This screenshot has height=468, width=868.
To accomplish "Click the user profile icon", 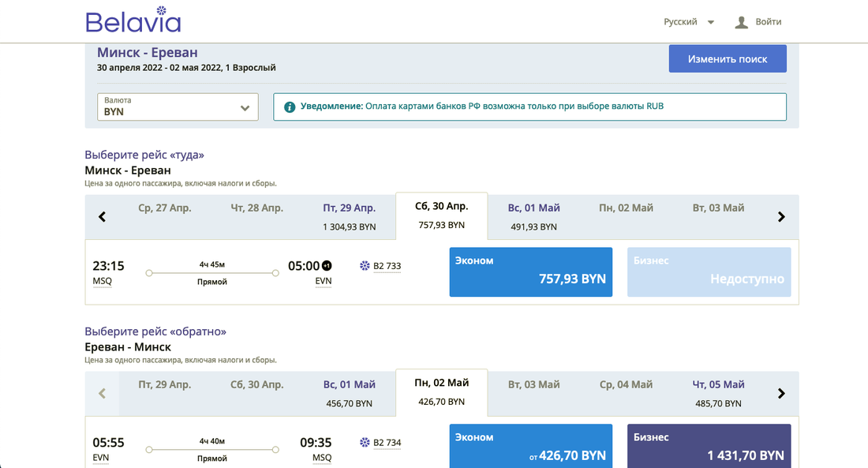I will [741, 22].
